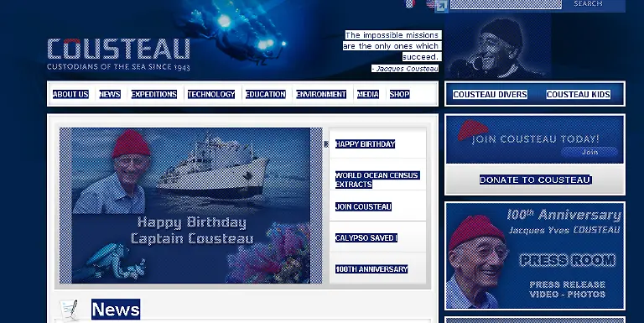Click the Jacques Cousteau portrait in the header
The width and height of the screenshot is (644, 323).
pos(498,46)
